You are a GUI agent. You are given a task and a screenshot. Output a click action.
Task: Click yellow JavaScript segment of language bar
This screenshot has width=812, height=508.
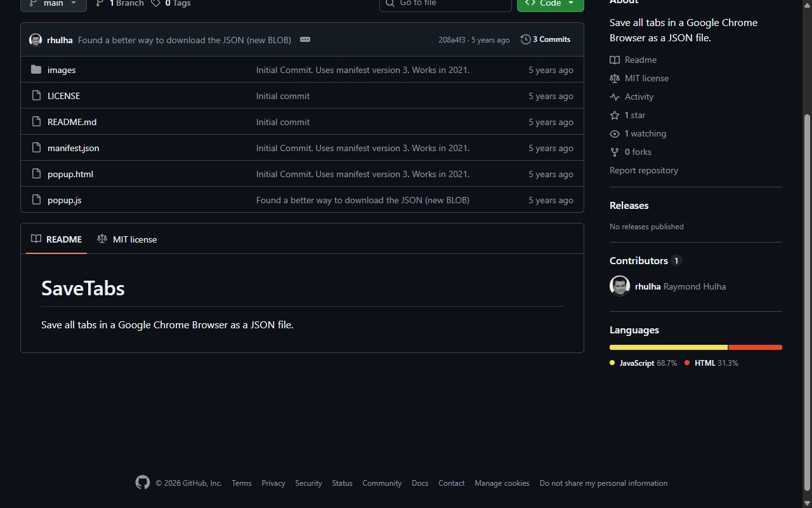669,347
